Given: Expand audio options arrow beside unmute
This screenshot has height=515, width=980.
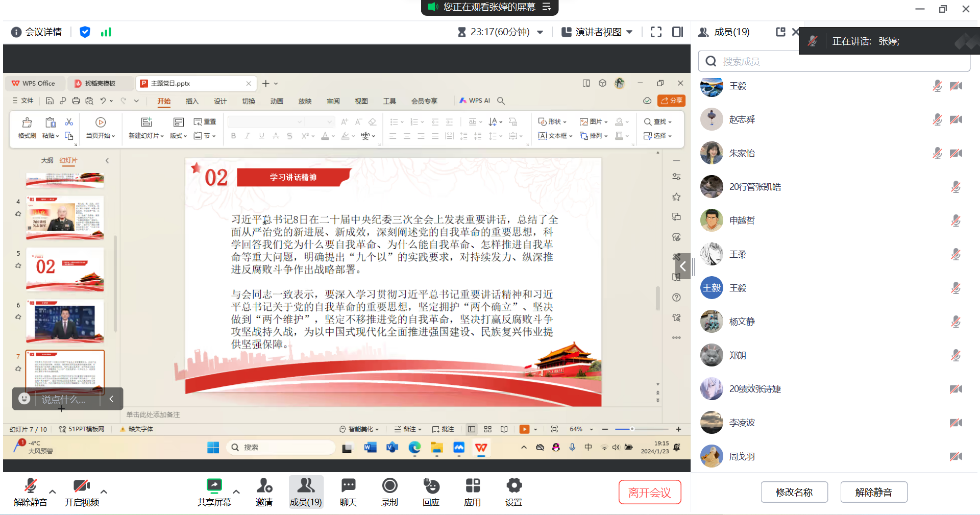Looking at the screenshot, I should [x=53, y=492].
